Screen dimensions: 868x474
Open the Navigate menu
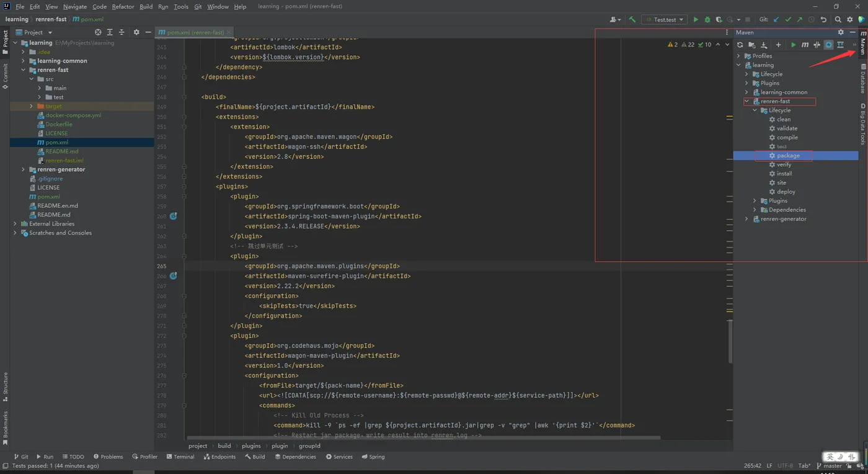[x=74, y=6]
